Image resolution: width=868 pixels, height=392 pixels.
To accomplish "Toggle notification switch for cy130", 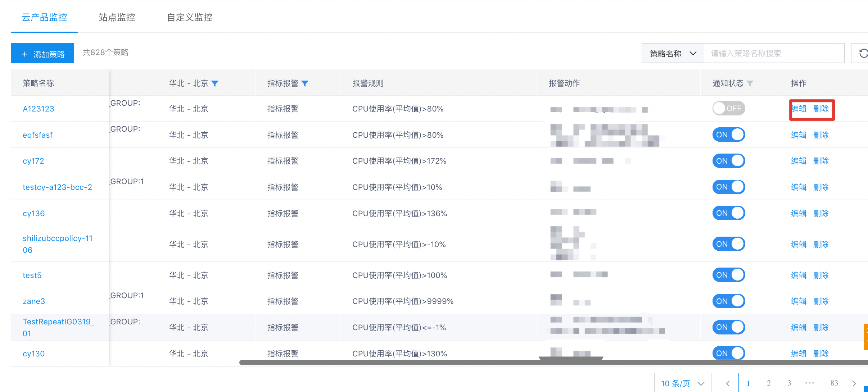I will pos(729,353).
